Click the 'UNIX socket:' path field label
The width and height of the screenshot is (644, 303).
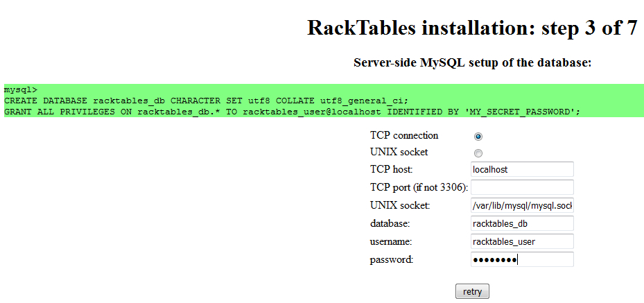pos(400,205)
